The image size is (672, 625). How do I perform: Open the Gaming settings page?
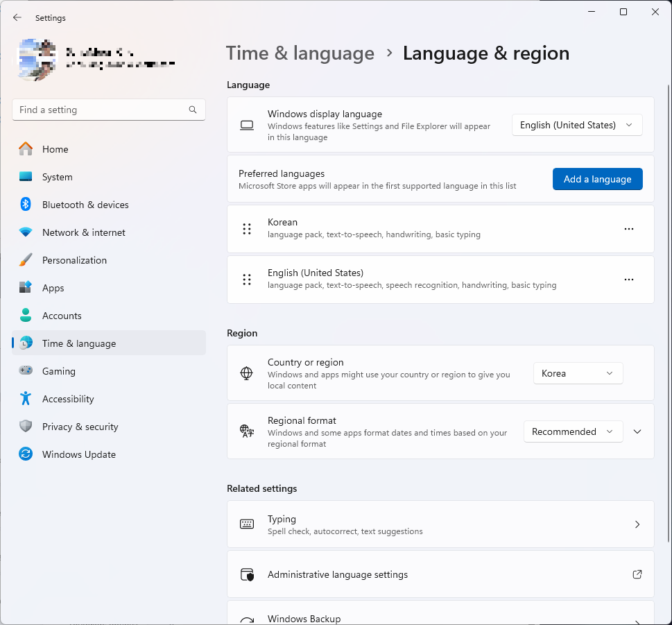109,371
